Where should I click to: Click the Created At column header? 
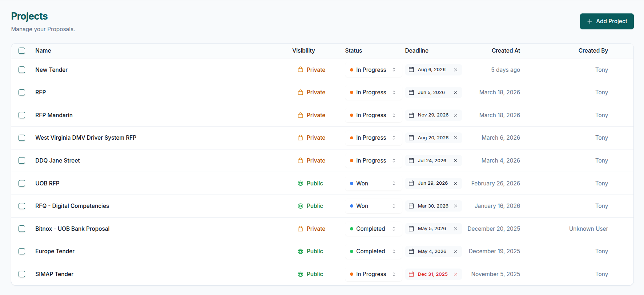tap(506, 51)
